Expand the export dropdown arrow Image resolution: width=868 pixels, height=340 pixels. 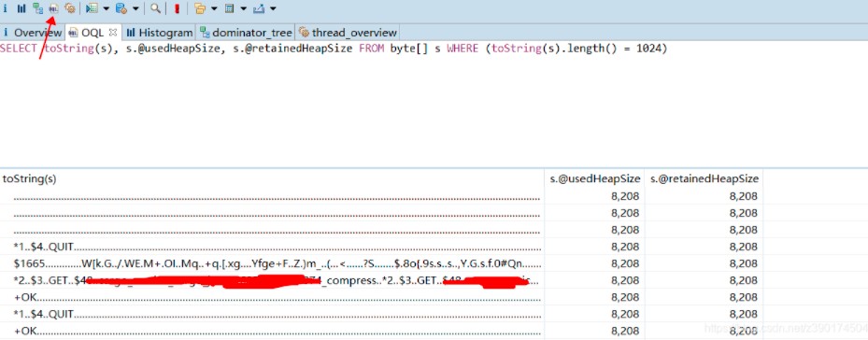(273, 8)
